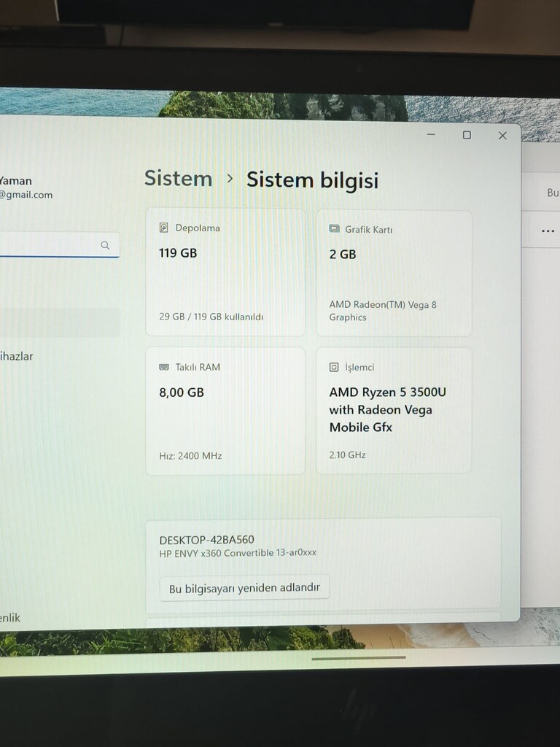Click the İşlemci processor icon
Screen dimensions: 560x747
334,367
